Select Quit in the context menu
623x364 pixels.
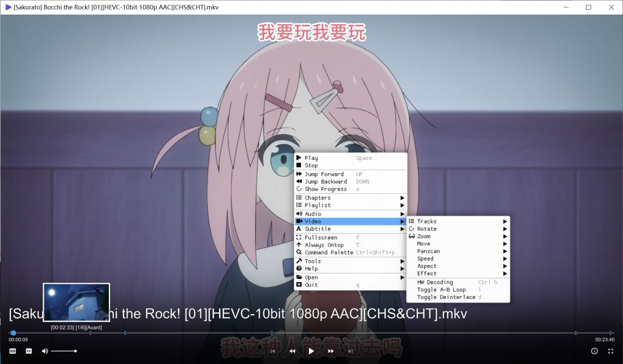(x=350, y=285)
